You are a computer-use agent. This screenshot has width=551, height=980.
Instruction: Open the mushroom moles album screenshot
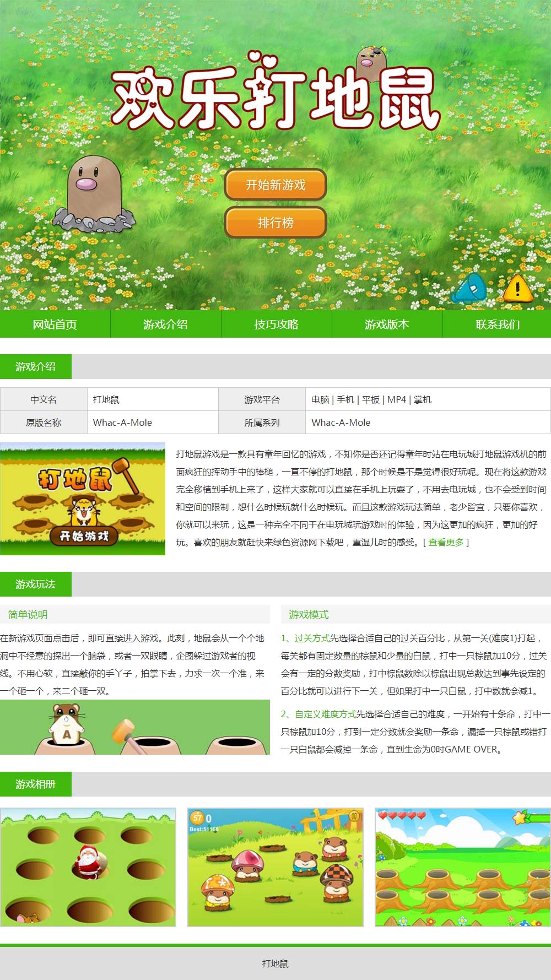(x=275, y=867)
